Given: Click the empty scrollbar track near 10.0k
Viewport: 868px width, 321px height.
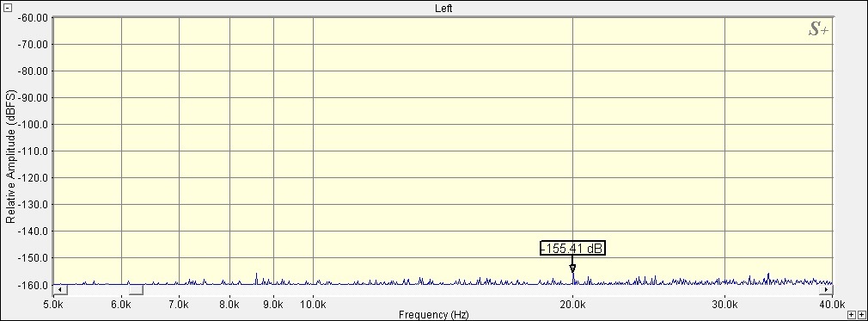Looking at the screenshot, I should pos(314,289).
